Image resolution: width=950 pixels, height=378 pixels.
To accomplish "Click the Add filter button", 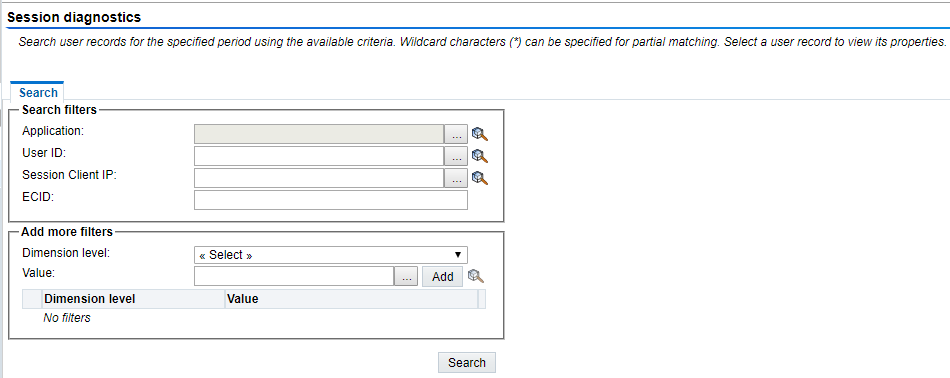I will pos(442,276).
